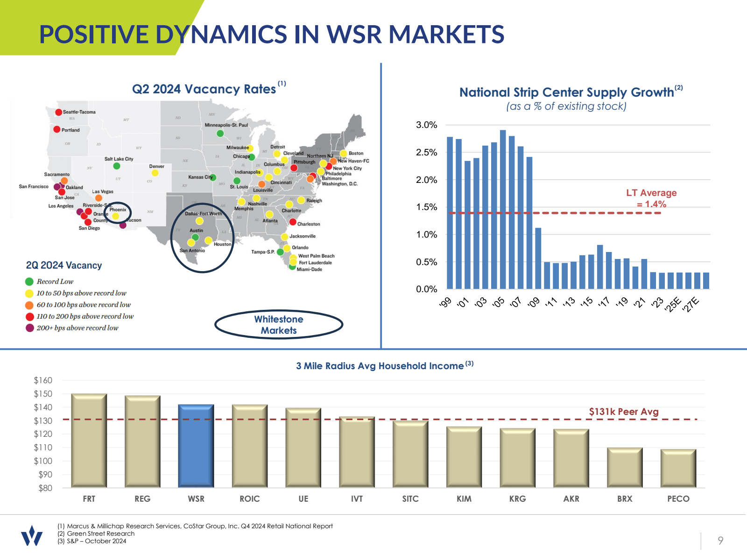Click the '$131k Peer Avg' label
The width and height of the screenshot is (747, 560).
(x=624, y=412)
